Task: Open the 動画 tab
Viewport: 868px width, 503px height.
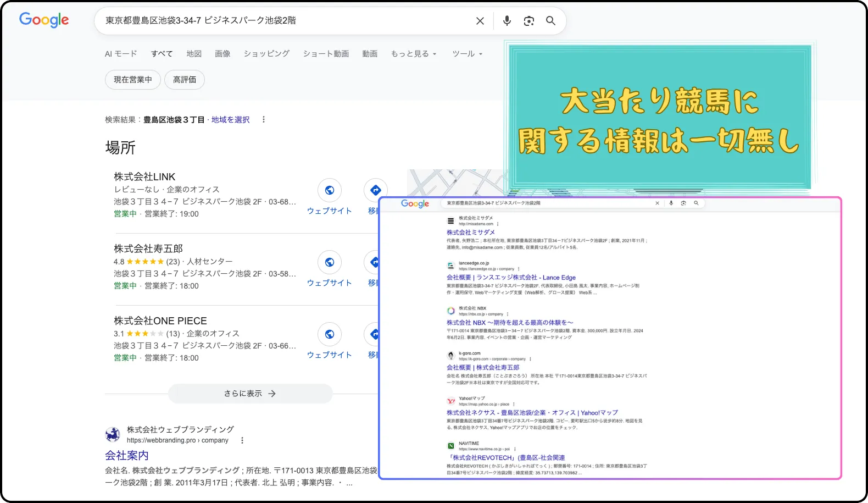Action: pos(370,54)
